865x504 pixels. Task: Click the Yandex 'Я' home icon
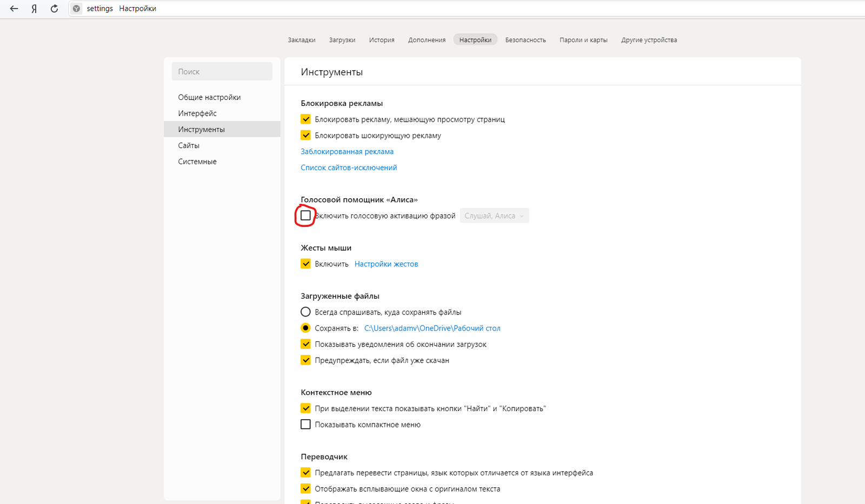pyautogui.click(x=34, y=9)
